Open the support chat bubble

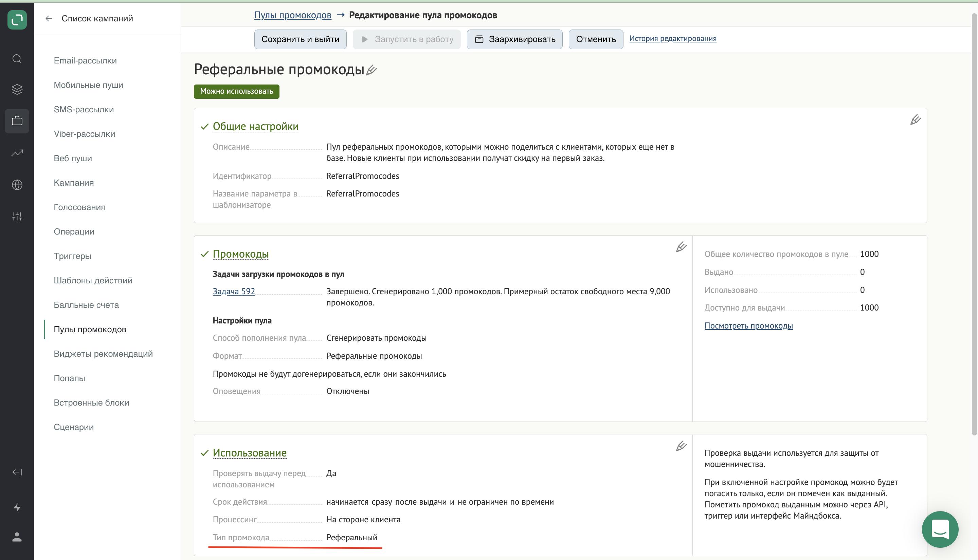pos(940,529)
